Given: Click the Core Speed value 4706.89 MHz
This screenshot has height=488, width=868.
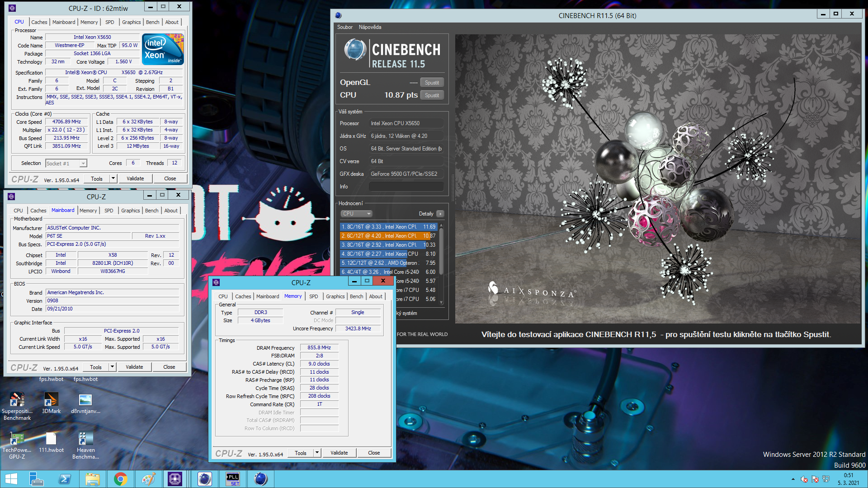Looking at the screenshot, I should (66, 122).
